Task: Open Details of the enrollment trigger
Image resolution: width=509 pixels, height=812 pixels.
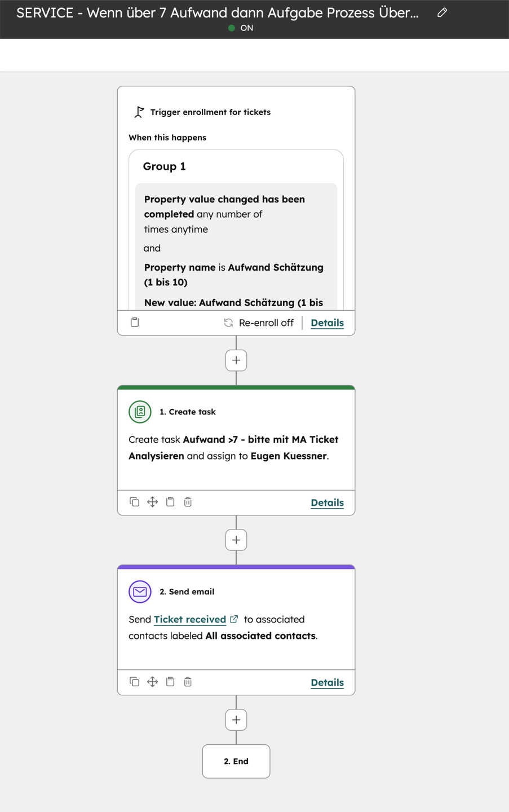Action: (327, 323)
